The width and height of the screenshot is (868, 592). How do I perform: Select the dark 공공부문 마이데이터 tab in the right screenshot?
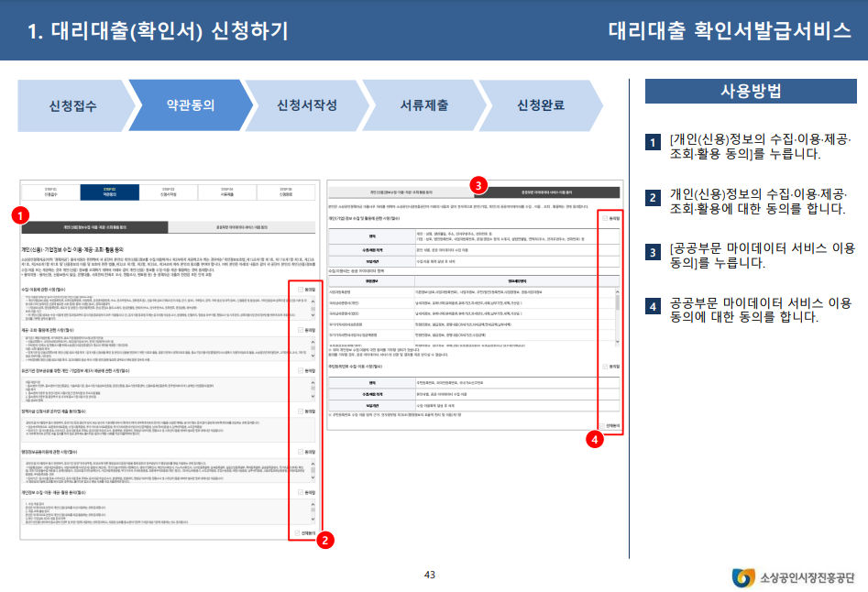[547, 192]
